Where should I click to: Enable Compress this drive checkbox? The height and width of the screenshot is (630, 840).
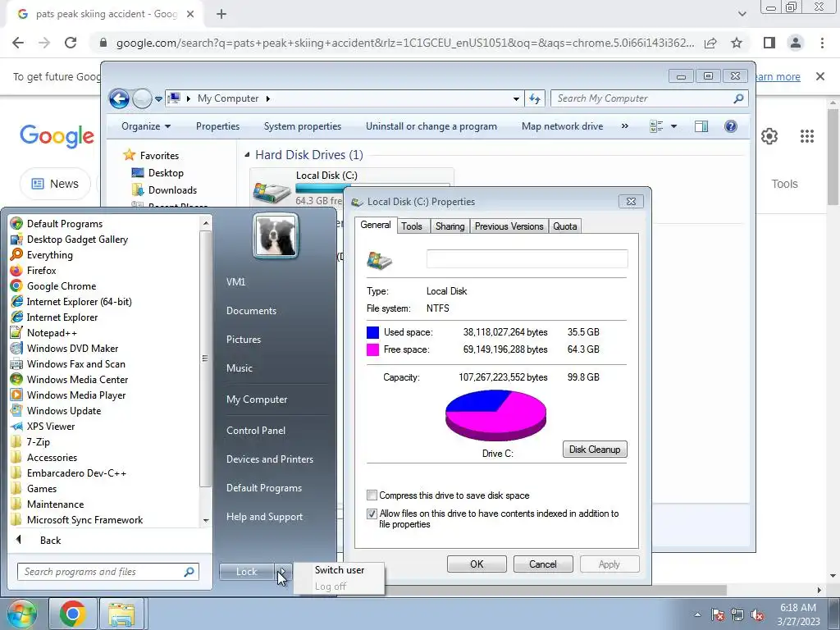tap(372, 495)
